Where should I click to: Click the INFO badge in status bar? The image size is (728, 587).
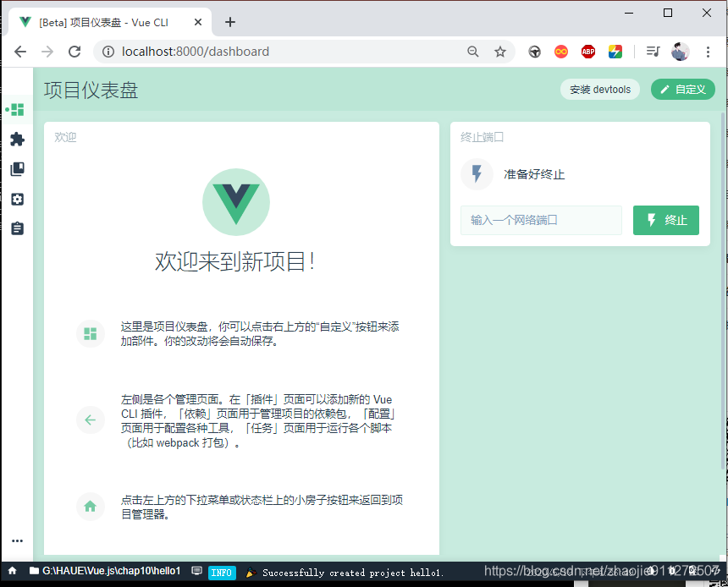pyautogui.click(x=222, y=573)
